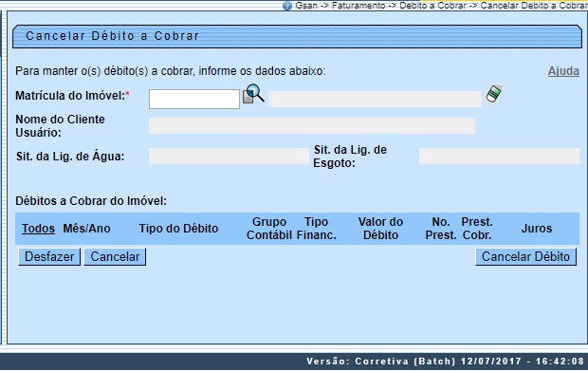Click the Valor do Débito column header

(x=380, y=228)
